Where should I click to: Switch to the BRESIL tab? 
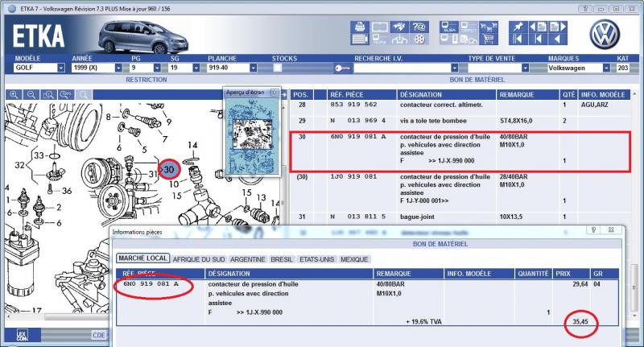282,259
